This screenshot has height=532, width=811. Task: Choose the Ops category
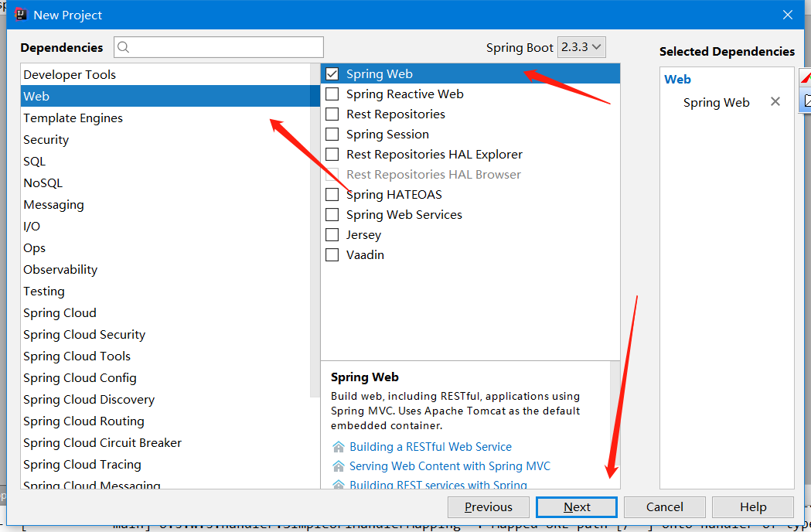(x=165, y=248)
